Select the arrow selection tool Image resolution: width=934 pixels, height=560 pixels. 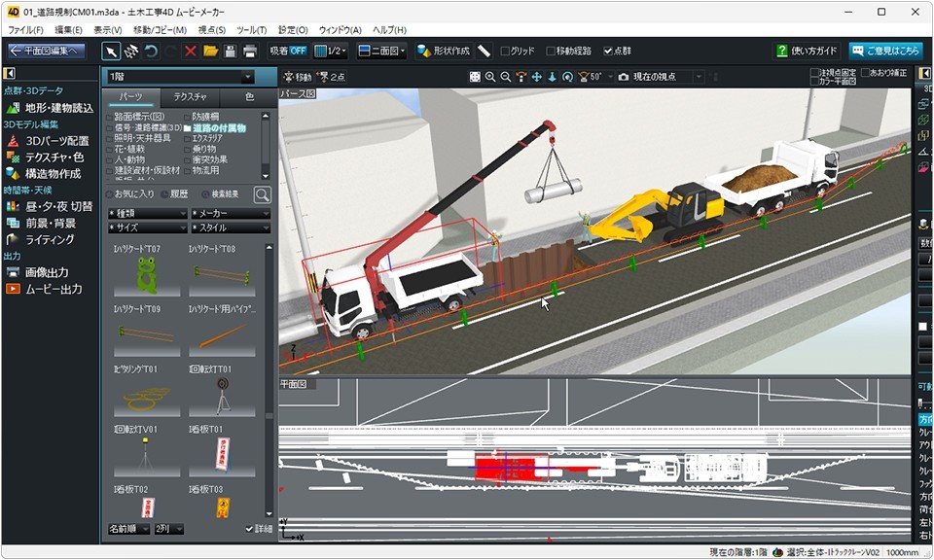pos(111,51)
